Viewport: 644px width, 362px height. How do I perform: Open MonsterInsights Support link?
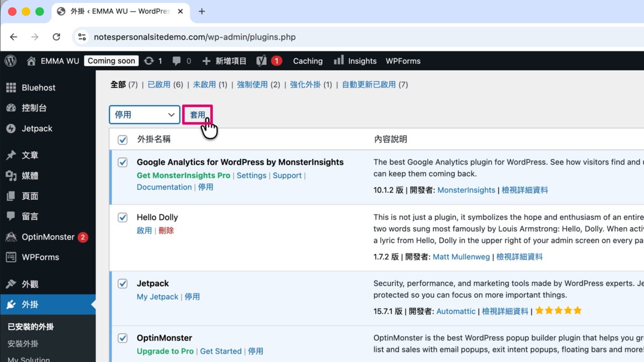click(287, 175)
